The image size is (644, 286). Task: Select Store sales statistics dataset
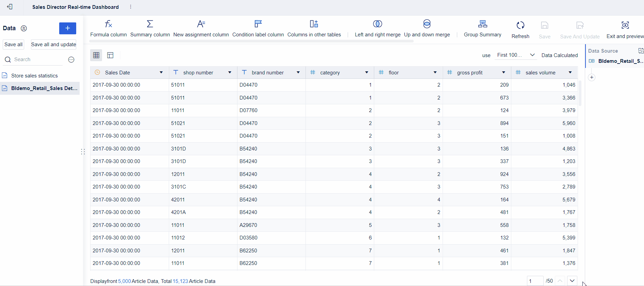[x=34, y=76]
